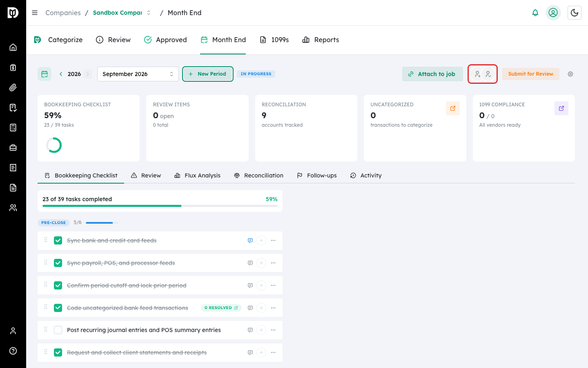This screenshot has height=368, width=588.
Task: Open the briefcase sidebar icon
Action: click(13, 148)
